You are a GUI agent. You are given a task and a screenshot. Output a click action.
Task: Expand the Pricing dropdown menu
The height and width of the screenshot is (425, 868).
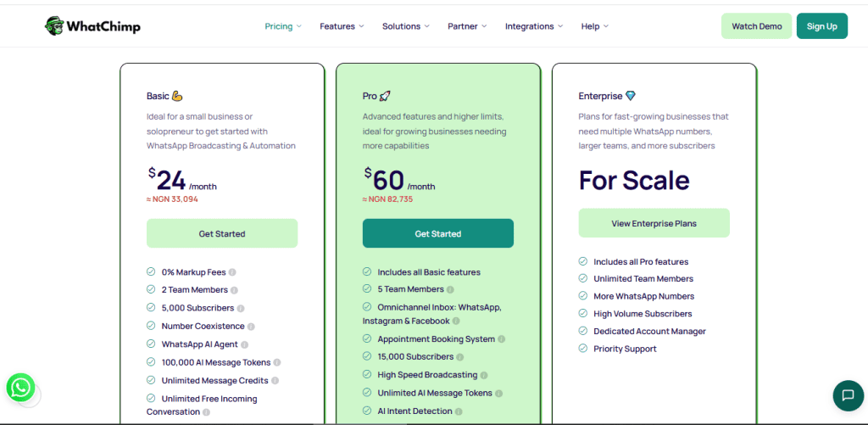point(283,26)
